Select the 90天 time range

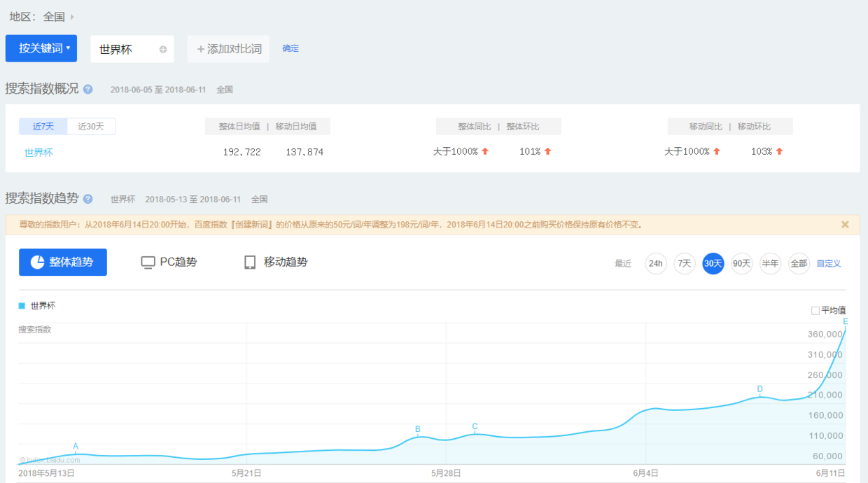[741, 263]
